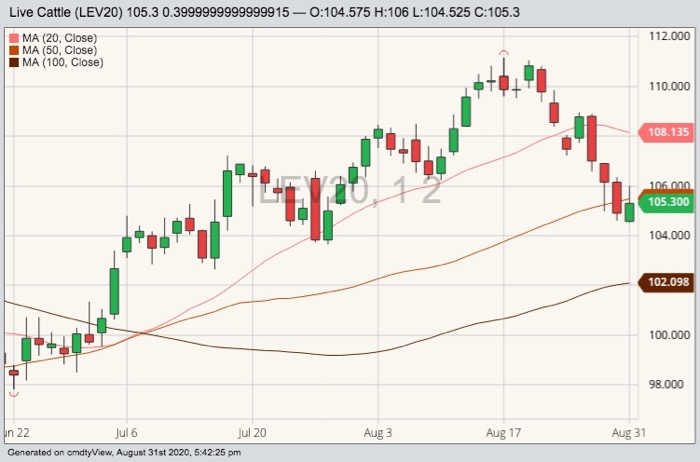The image size is (700, 462).
Task: Click the 108.135 pink price tag
Action: click(x=666, y=132)
